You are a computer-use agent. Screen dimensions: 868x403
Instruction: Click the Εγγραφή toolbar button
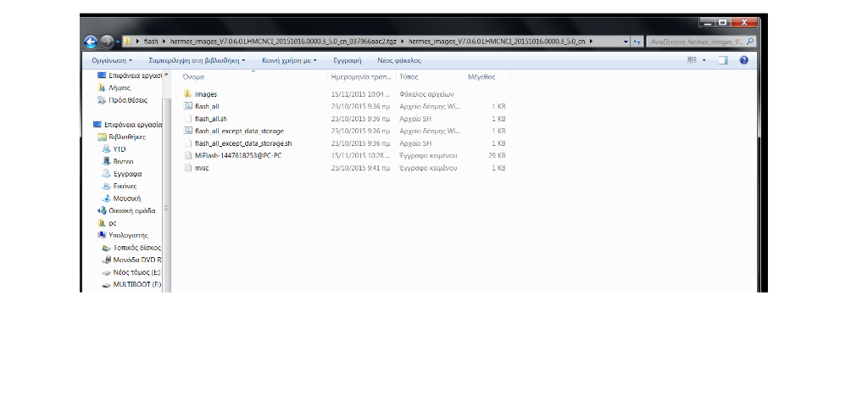(347, 60)
